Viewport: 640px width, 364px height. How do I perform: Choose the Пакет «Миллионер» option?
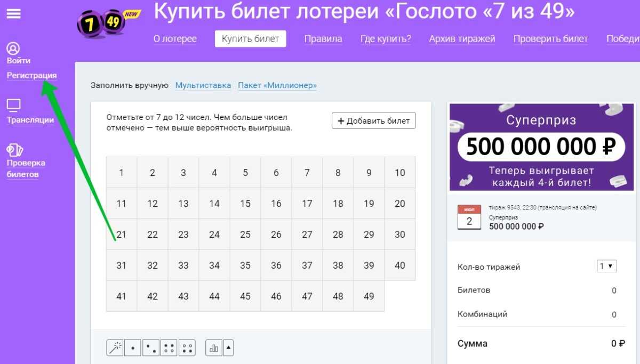point(277,85)
